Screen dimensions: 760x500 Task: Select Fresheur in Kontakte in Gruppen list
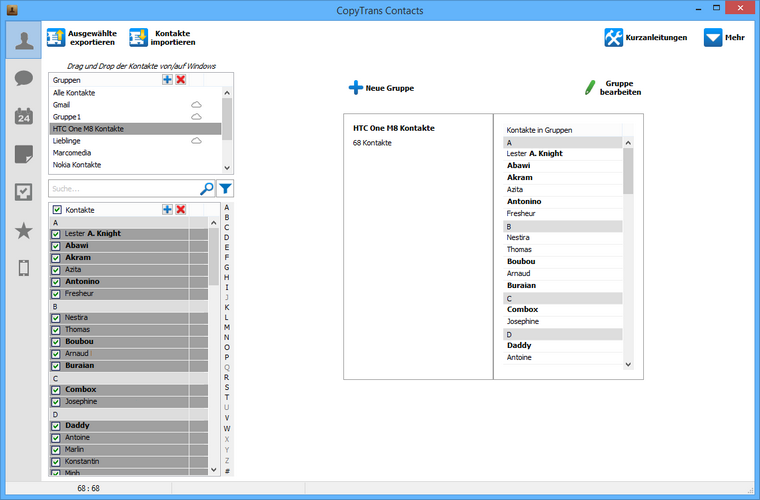pos(563,213)
